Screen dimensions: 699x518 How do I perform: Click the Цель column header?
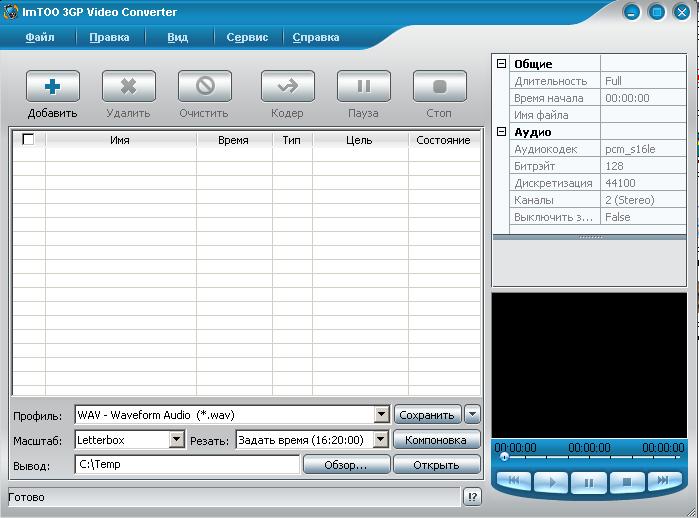point(360,140)
